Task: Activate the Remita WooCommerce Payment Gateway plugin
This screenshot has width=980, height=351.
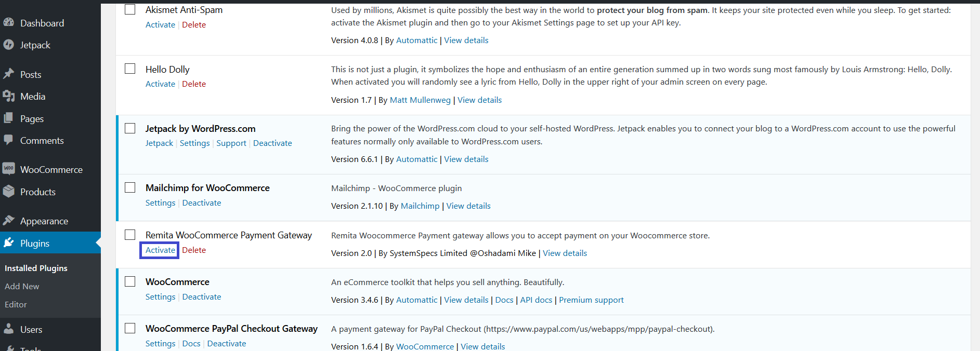Action: (160, 250)
